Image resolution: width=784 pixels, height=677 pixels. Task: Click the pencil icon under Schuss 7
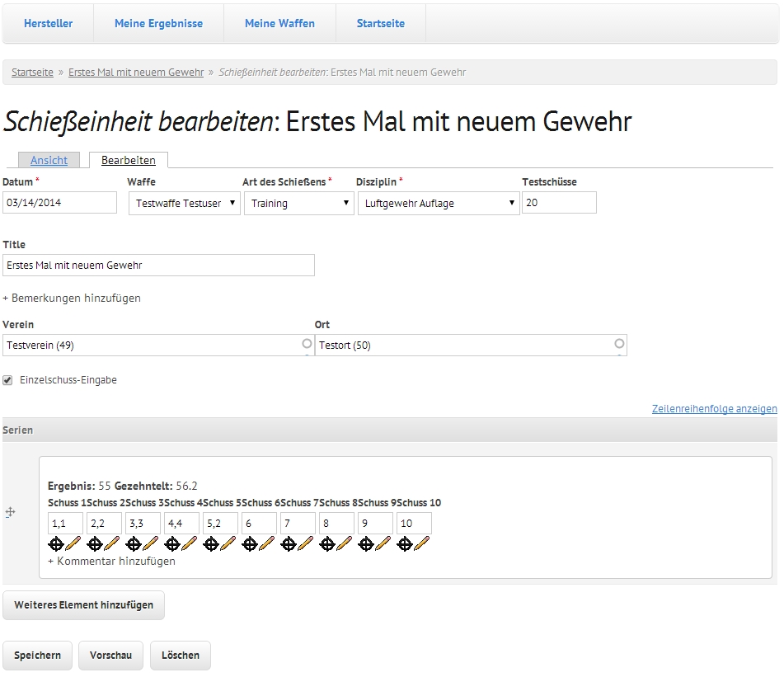306,544
